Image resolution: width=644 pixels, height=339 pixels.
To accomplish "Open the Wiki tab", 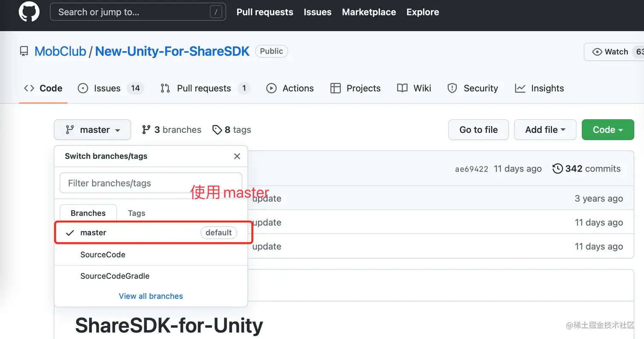I will point(414,88).
